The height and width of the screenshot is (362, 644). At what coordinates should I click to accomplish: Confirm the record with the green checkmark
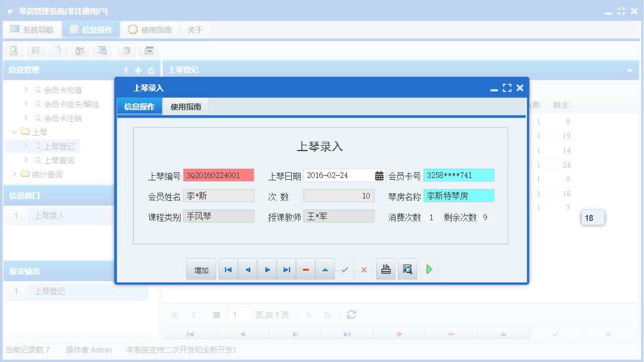coord(345,269)
